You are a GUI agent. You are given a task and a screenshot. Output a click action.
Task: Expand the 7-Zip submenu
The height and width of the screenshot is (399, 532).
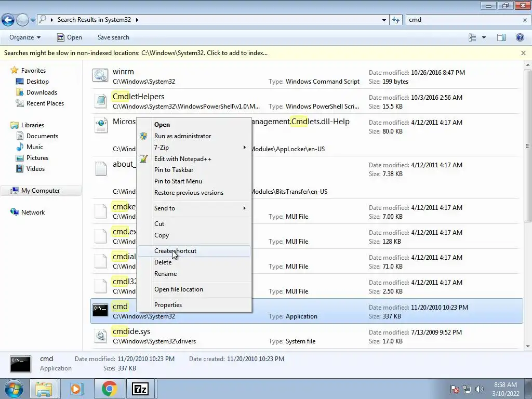194,147
